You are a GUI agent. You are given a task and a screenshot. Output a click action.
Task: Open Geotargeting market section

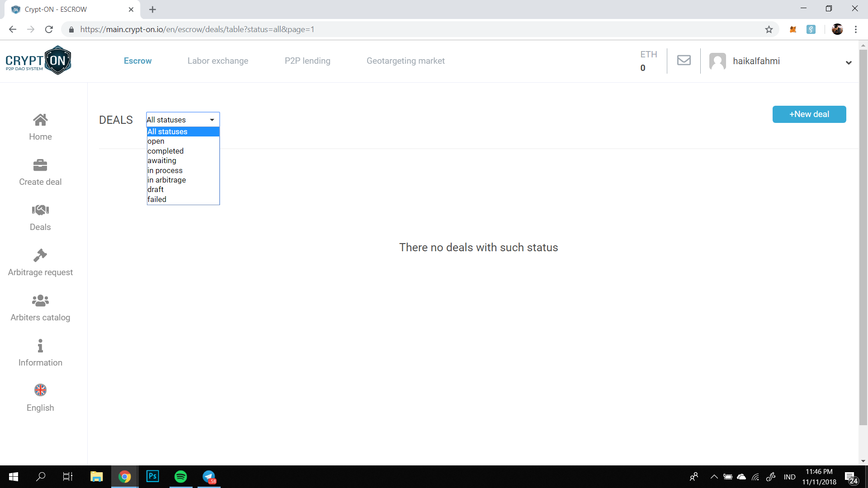pos(406,61)
